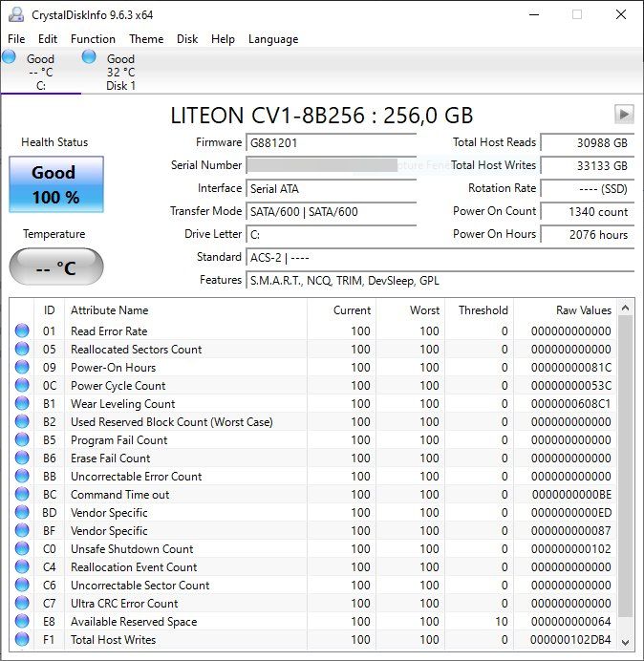Click status orb for Uncorrectable Sector Count
Screen dimensions: 644x661
[x=22, y=585]
